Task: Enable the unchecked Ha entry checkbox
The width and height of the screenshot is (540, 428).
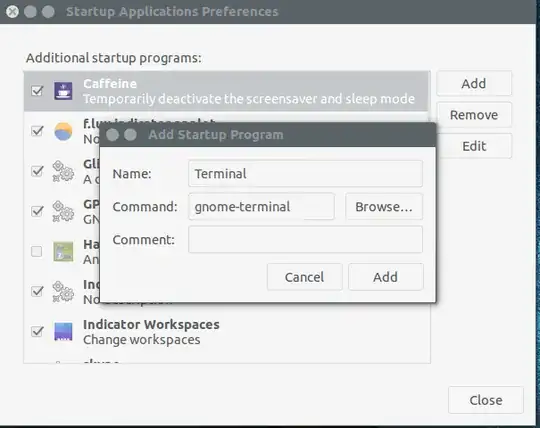Action: click(37, 251)
